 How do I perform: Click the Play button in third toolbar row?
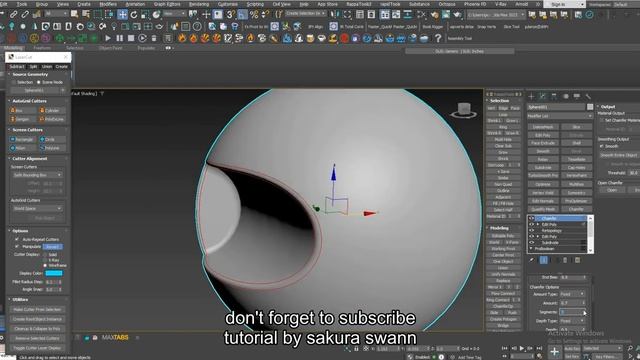point(108,38)
